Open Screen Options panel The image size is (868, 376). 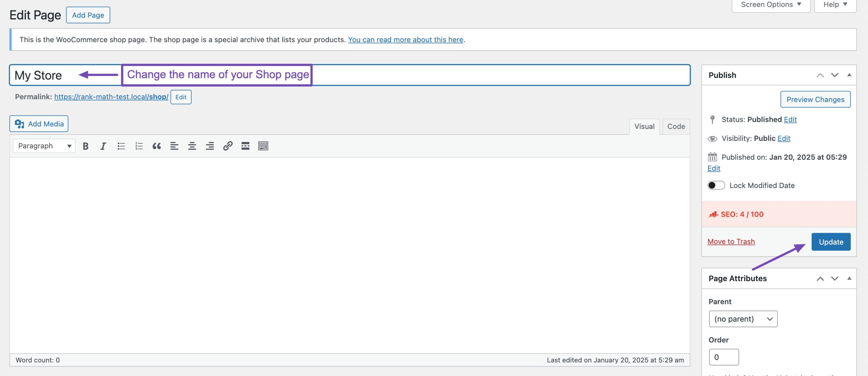[x=771, y=5]
